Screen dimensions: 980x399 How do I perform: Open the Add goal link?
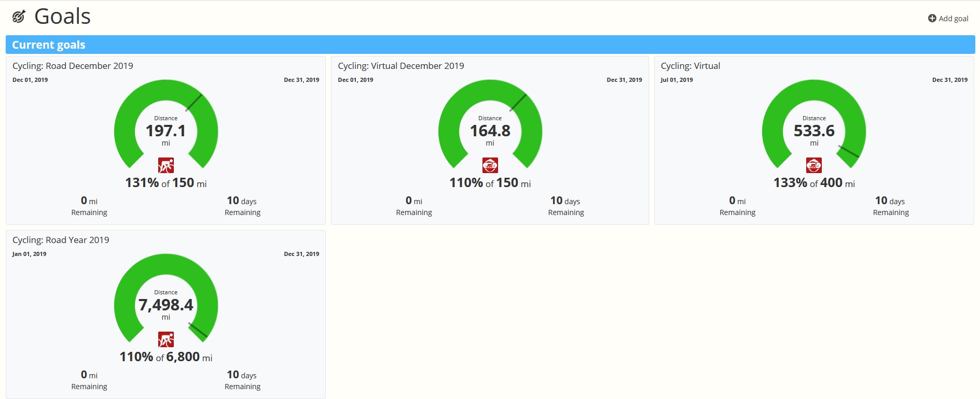[x=948, y=18]
